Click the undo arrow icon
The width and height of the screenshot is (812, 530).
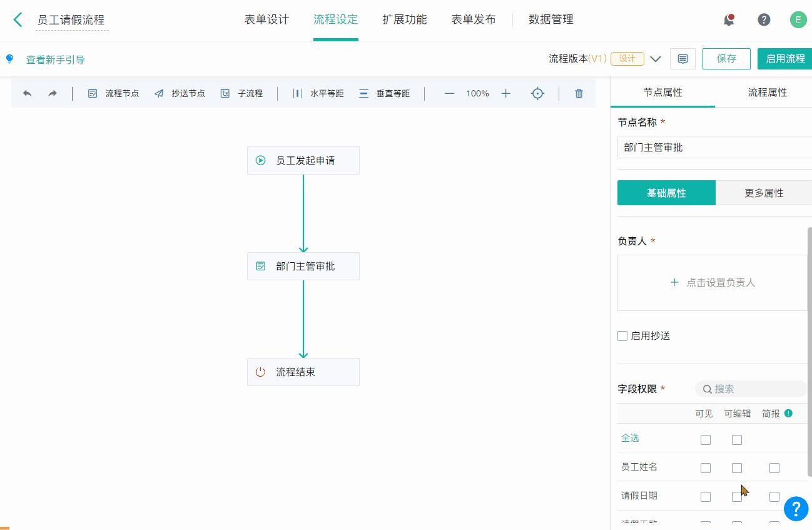[26, 93]
